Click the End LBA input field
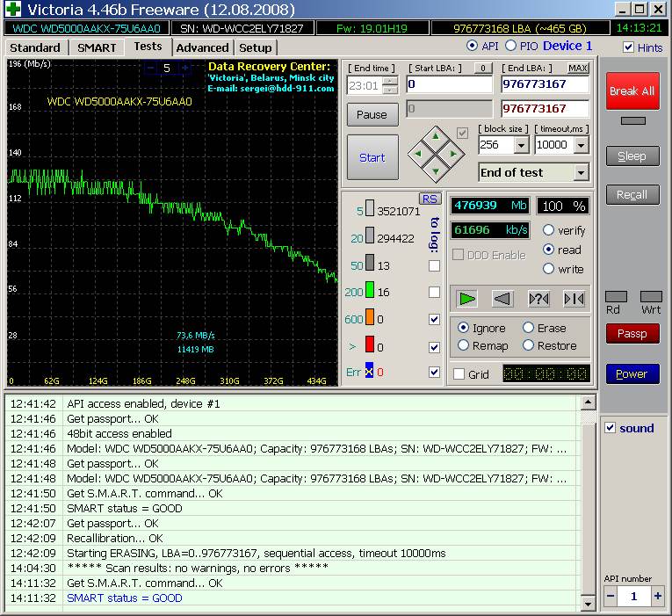Screen dimensions: 672x616 (x=545, y=84)
